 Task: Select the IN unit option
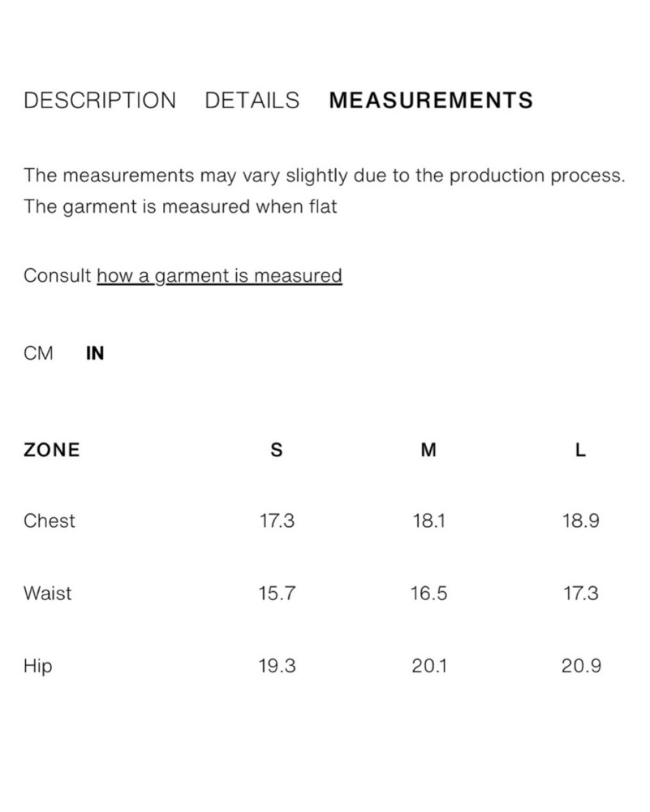[x=95, y=353]
